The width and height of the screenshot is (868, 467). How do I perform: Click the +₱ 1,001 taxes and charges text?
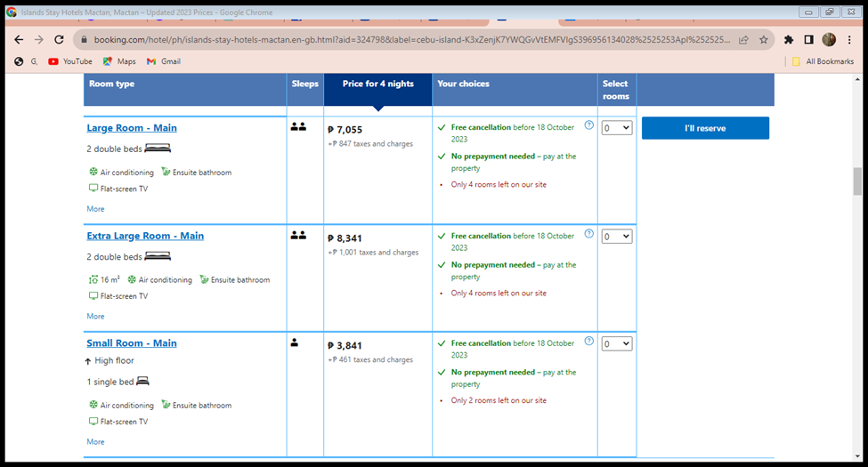pos(373,252)
